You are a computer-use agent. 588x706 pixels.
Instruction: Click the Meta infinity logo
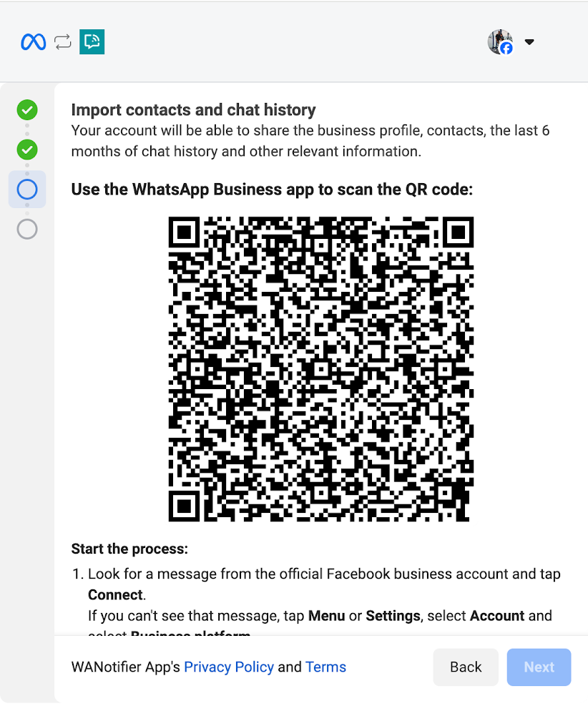tap(34, 42)
